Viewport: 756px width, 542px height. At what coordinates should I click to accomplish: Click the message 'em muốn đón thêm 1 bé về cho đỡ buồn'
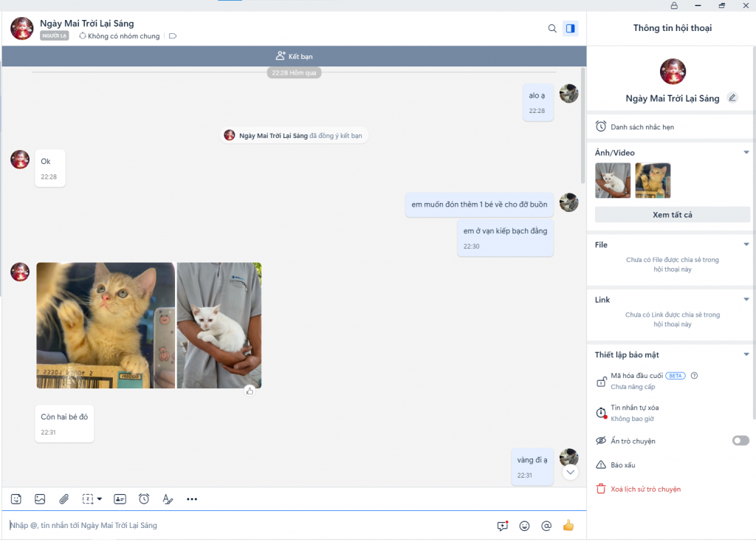point(479,205)
